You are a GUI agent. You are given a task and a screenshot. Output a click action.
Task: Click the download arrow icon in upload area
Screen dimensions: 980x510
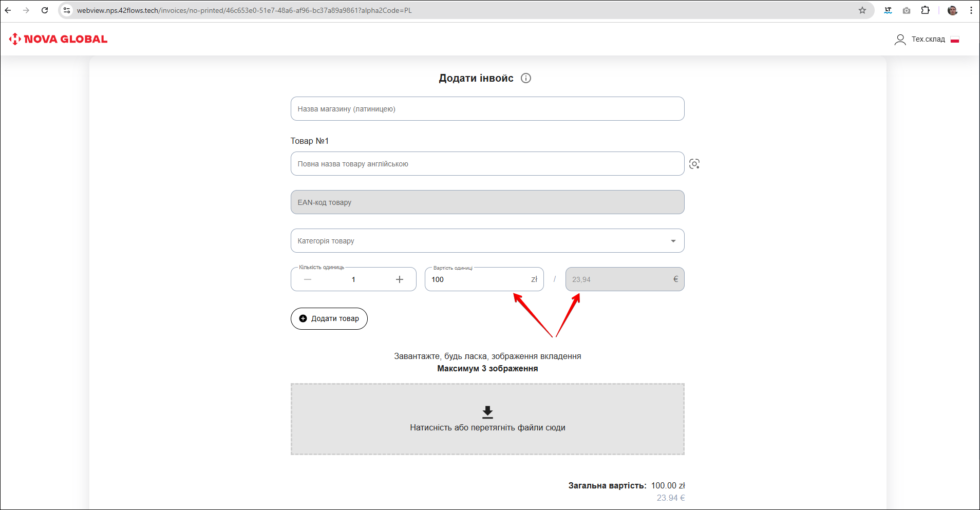click(x=487, y=412)
